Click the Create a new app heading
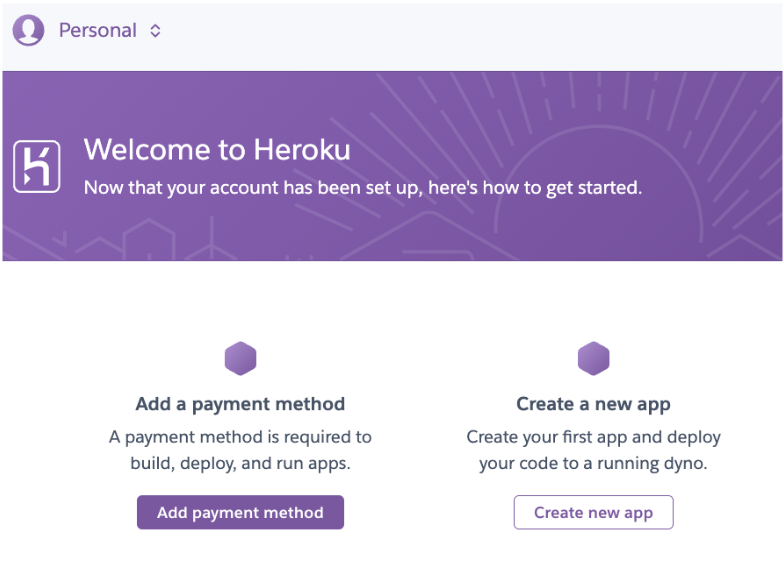This screenshot has height=572, width=784. pos(593,404)
